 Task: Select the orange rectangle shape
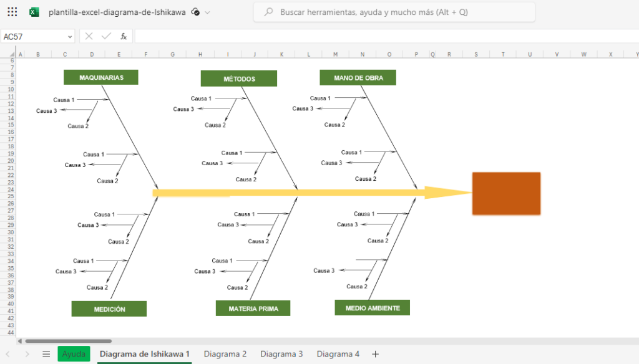(506, 193)
